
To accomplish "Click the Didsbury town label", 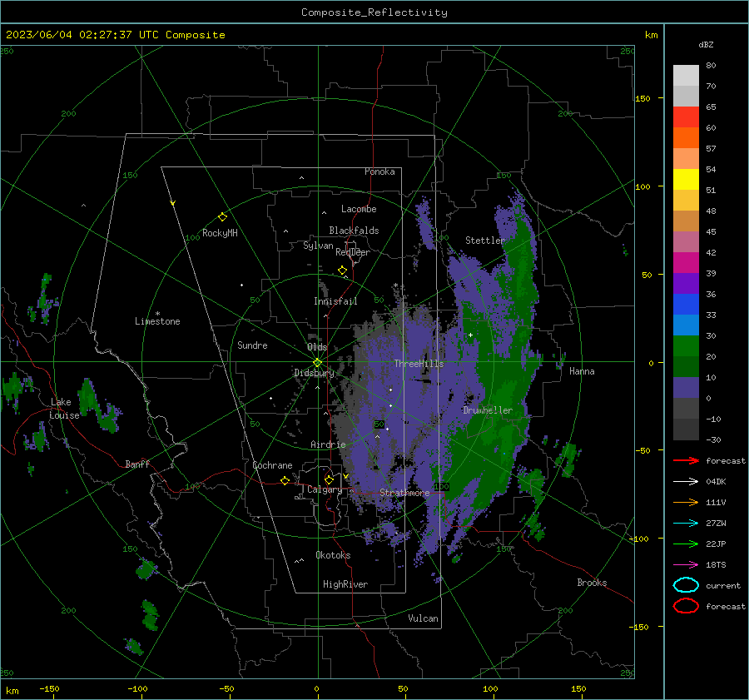I will click(314, 373).
